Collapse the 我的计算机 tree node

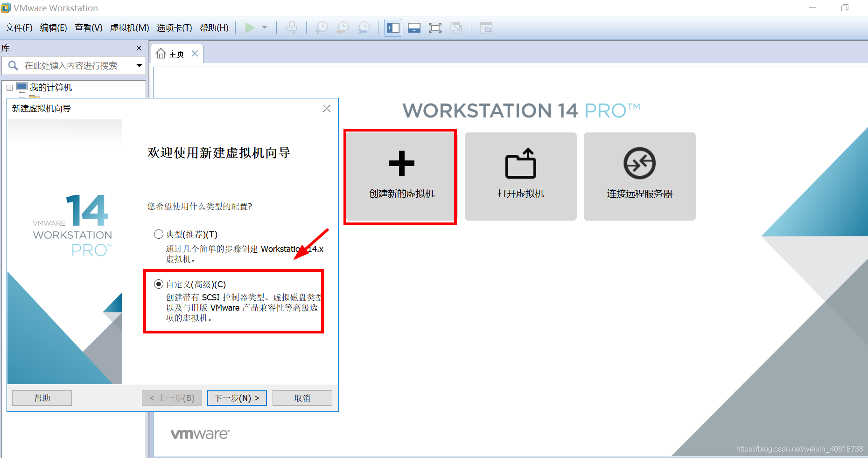click(9, 88)
